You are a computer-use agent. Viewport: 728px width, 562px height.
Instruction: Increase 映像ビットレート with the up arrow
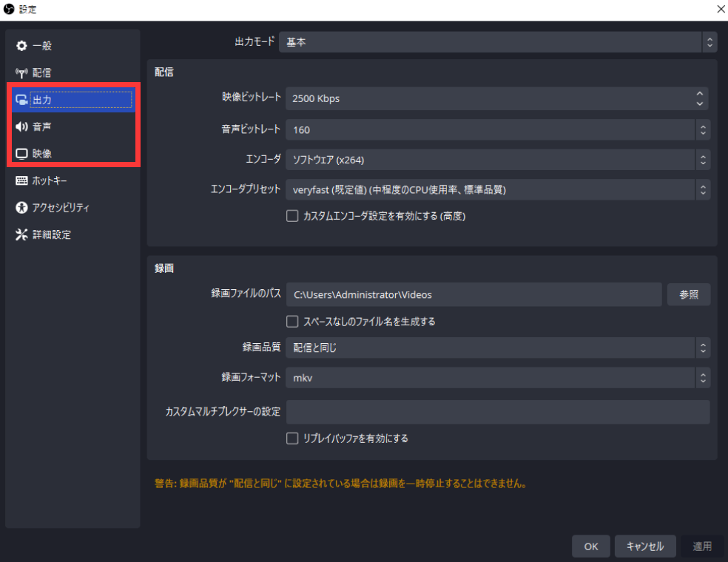(x=700, y=94)
